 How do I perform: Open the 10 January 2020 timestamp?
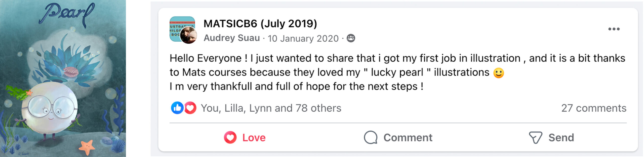pyautogui.click(x=303, y=39)
